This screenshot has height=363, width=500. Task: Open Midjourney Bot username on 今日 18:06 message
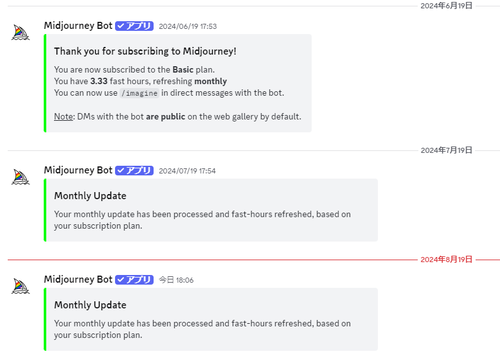(x=78, y=279)
